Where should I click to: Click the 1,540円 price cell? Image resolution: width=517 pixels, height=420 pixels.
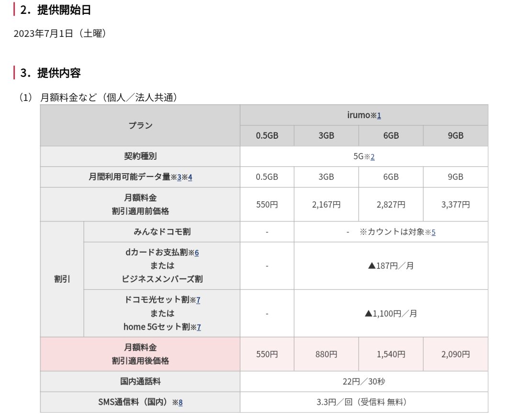tap(391, 354)
